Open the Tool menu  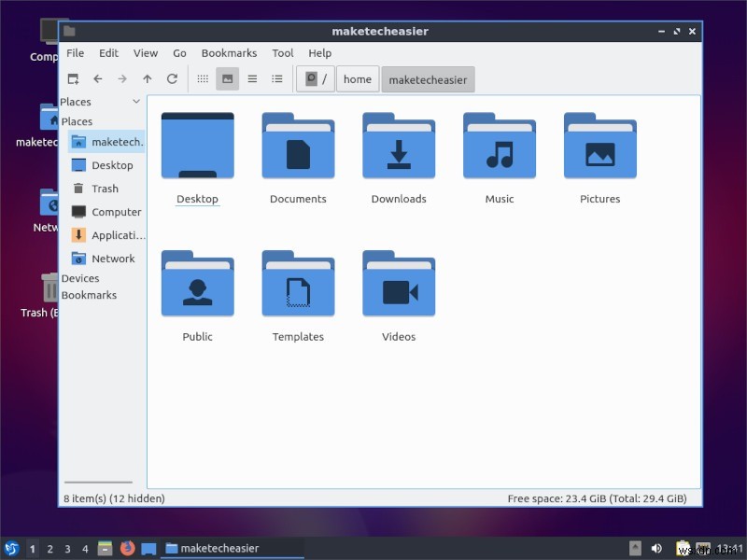tap(283, 53)
